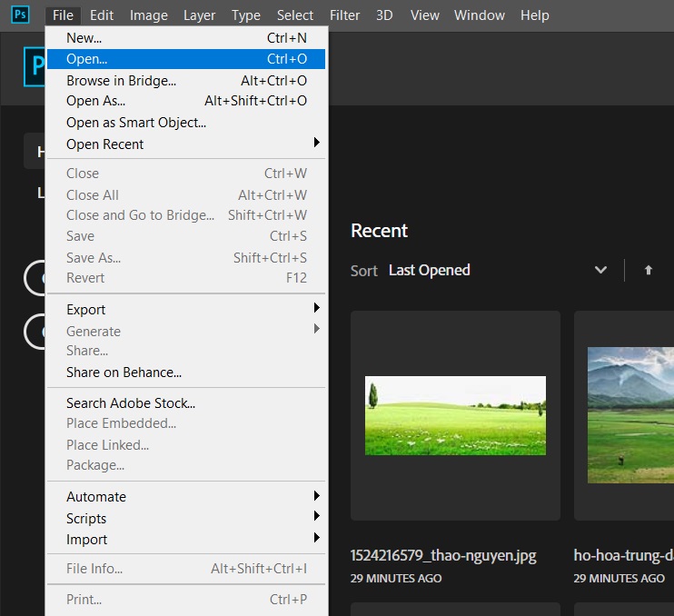Open the Filter menu
The height and width of the screenshot is (616, 674).
pyautogui.click(x=345, y=15)
